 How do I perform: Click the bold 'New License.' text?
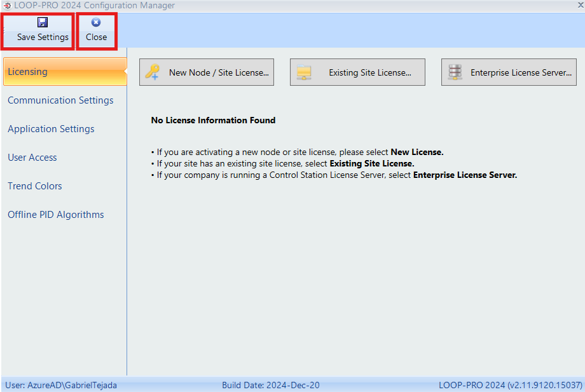coord(417,152)
